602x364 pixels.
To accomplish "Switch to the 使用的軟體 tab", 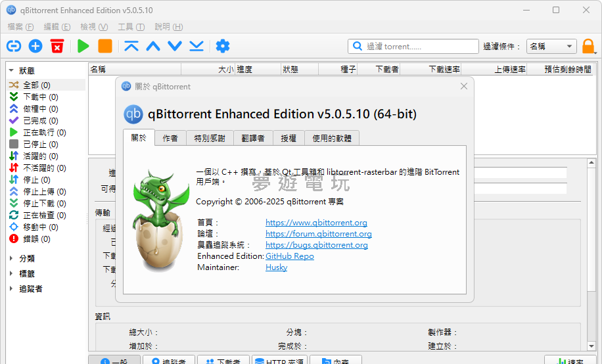I will (332, 138).
